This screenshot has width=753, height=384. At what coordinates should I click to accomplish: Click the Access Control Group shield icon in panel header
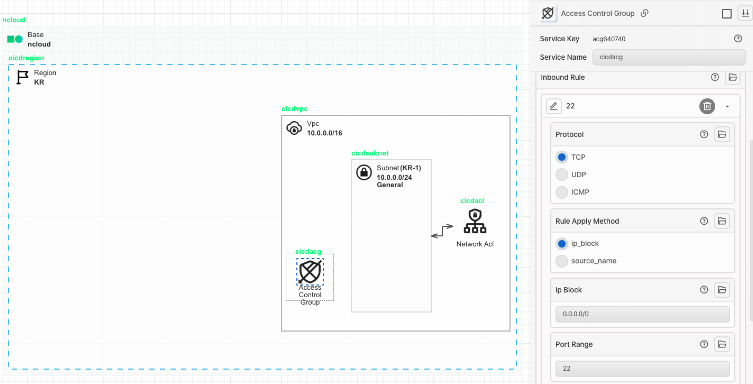(547, 13)
